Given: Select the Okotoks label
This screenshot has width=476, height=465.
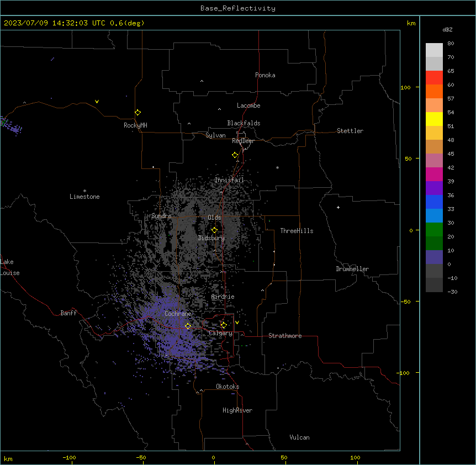Looking at the screenshot, I should (228, 387).
